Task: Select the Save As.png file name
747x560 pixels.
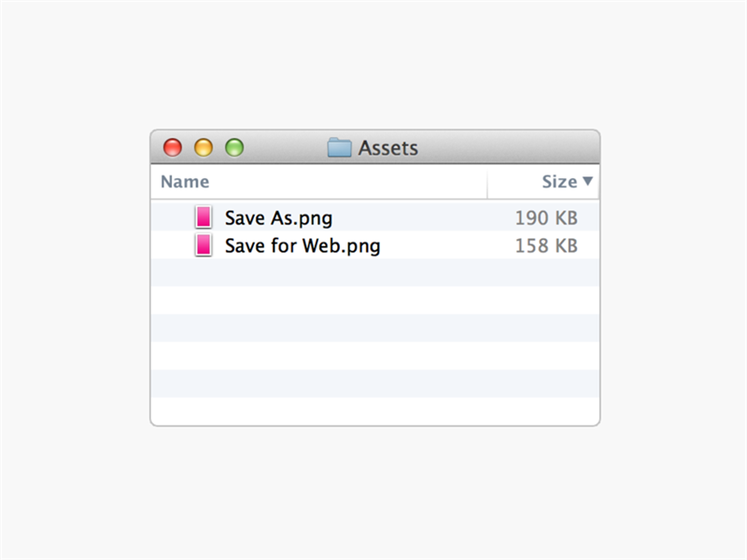Action: (x=278, y=218)
